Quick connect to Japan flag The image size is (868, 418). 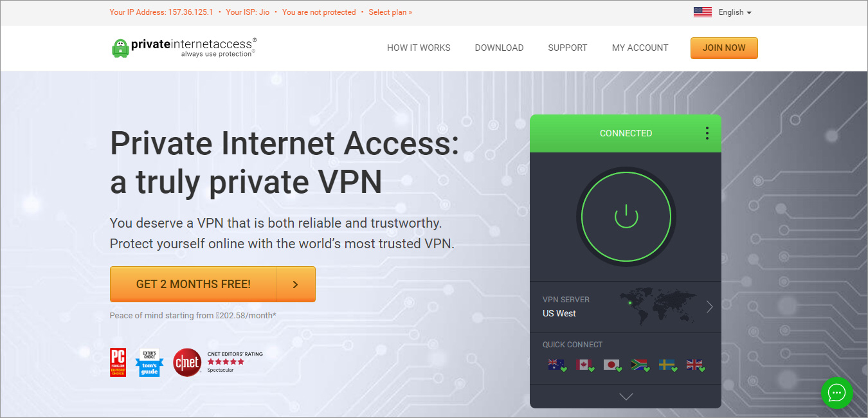(611, 365)
